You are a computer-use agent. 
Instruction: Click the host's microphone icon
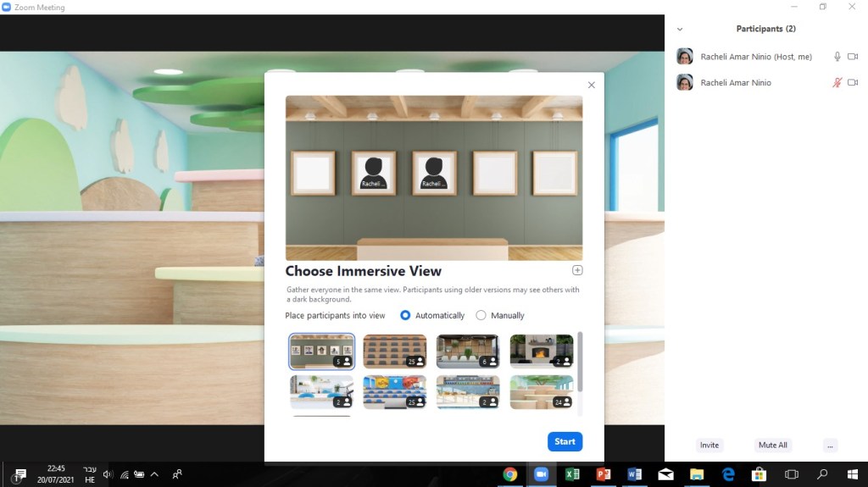pos(837,57)
